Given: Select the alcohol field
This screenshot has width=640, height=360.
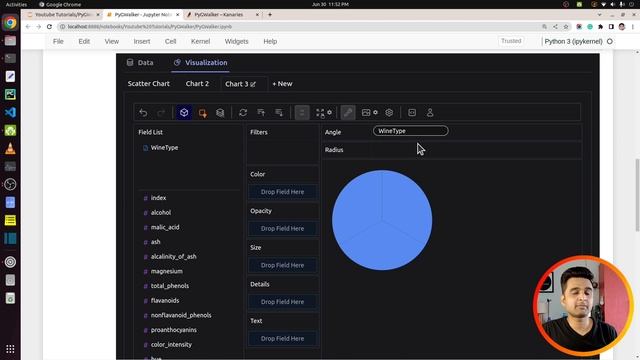Looking at the screenshot, I should 161,213.
